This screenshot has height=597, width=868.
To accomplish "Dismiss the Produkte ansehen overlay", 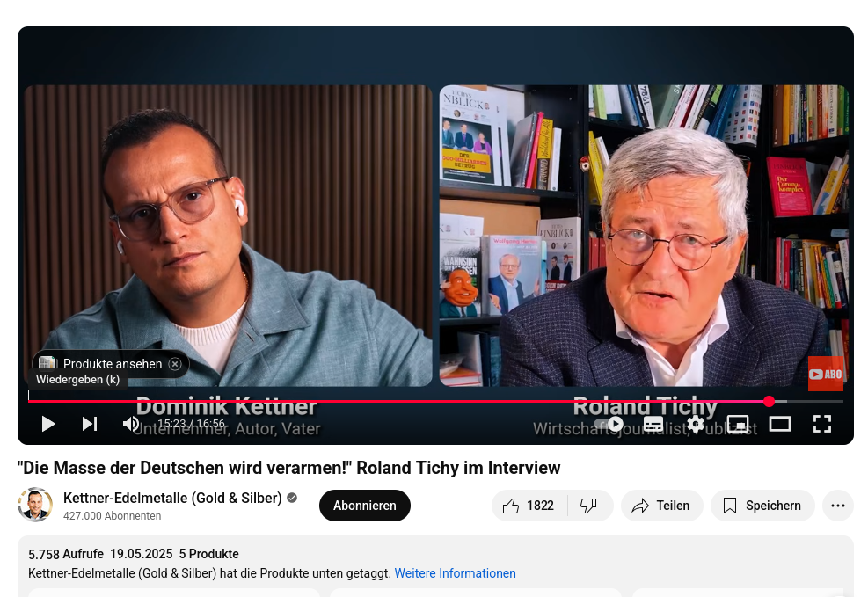I will [x=175, y=364].
